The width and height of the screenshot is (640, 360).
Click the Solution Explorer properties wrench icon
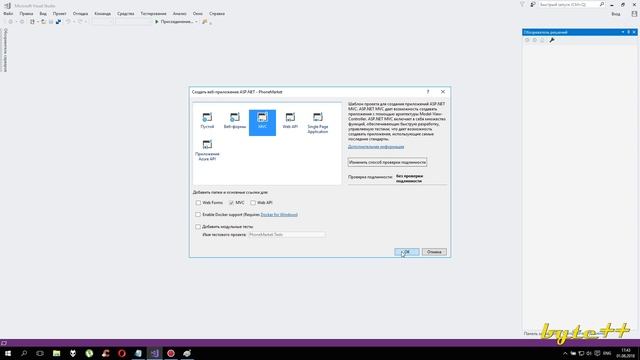[x=552, y=40]
